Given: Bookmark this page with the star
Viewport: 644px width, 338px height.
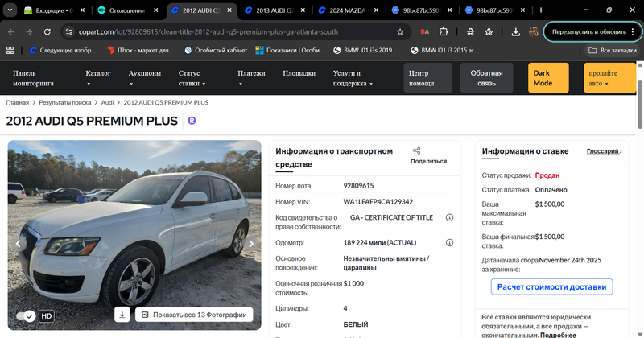Looking at the screenshot, I should [x=400, y=31].
